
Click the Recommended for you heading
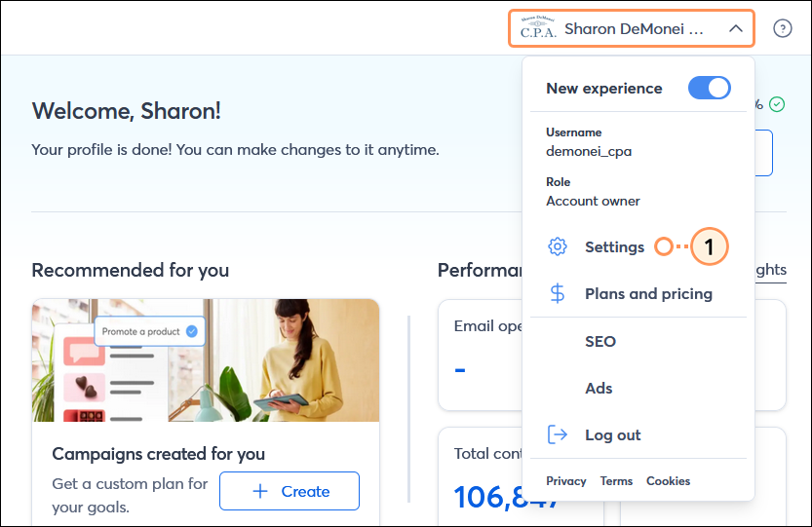131,270
